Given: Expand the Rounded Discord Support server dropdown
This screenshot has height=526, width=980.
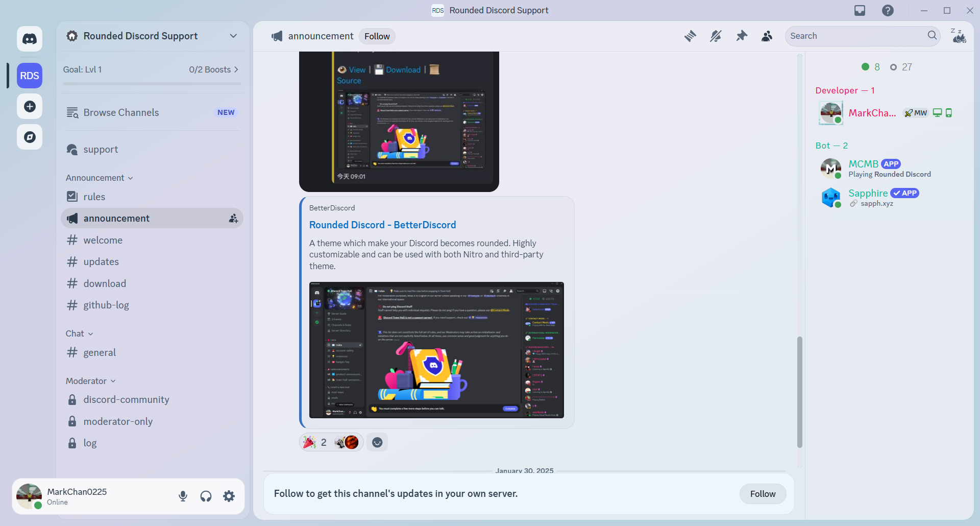Looking at the screenshot, I should (x=233, y=36).
